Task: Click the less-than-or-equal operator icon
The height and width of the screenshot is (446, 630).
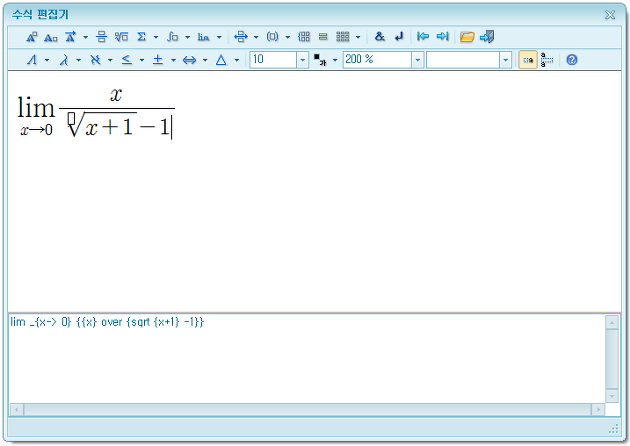Action: click(127, 60)
